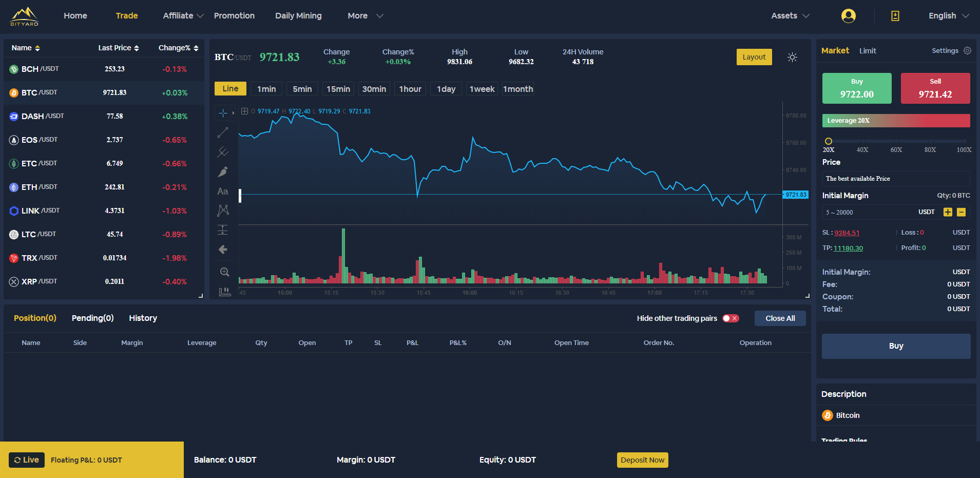980x478 pixels.
Task: Open the Promotion page
Action: pyautogui.click(x=234, y=16)
